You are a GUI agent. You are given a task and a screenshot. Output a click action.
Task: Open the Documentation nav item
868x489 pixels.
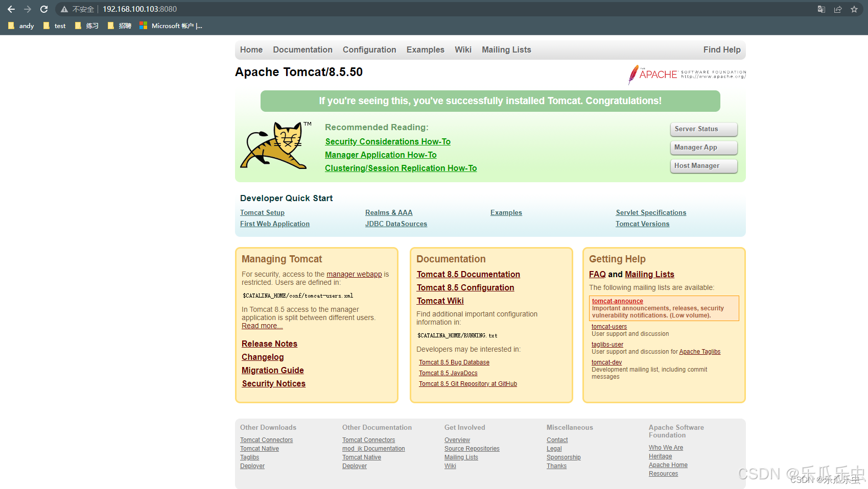pyautogui.click(x=302, y=50)
